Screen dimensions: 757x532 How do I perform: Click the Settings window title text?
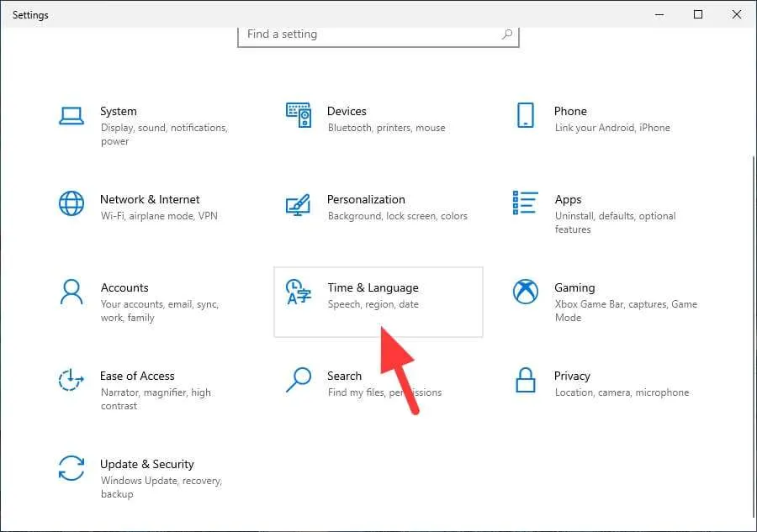coord(30,15)
